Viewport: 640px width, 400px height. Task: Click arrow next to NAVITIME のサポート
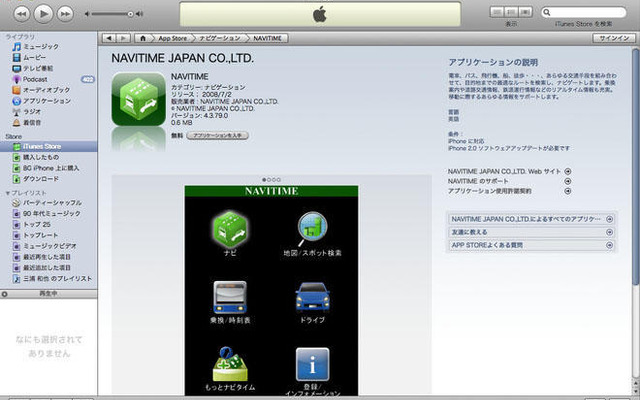[568, 181]
